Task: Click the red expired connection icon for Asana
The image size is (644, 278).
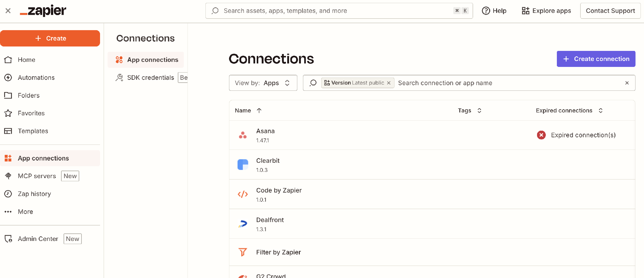Action: click(541, 135)
